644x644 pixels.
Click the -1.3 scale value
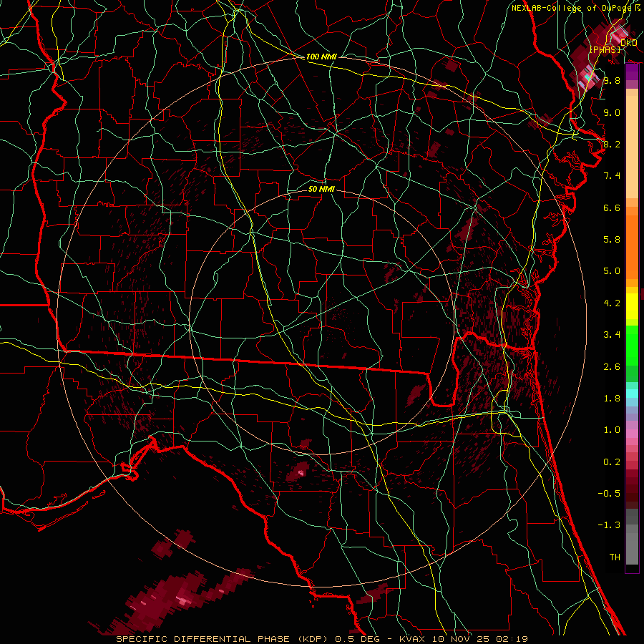[609, 525]
